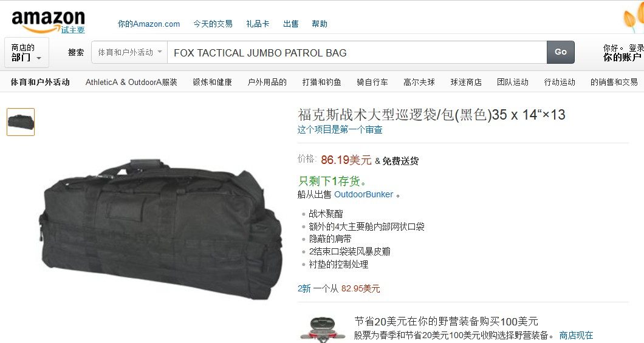Open the 商店的部门 departments dropdown

pyautogui.click(x=27, y=53)
